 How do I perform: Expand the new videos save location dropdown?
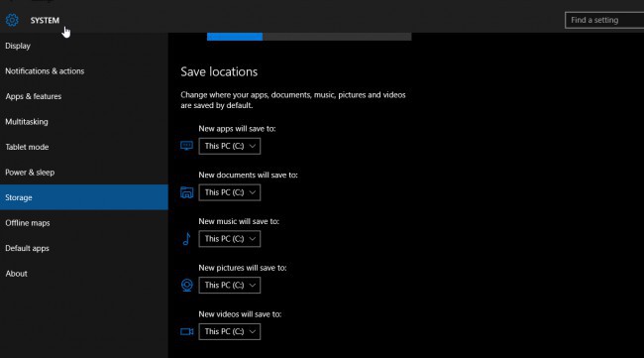point(230,331)
